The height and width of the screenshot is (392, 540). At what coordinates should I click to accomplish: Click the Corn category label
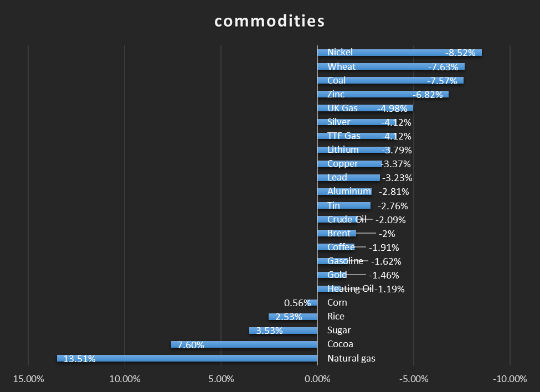click(x=337, y=302)
